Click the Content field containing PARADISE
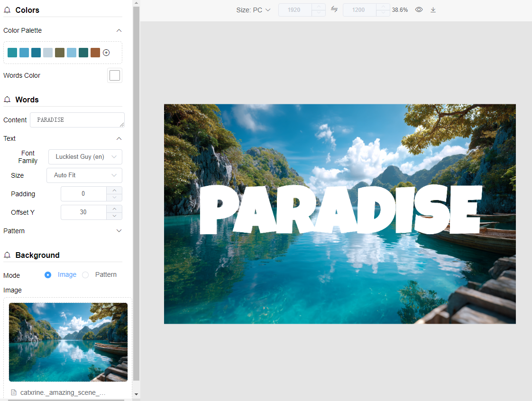Image resolution: width=532 pixels, height=401 pixels. tap(77, 120)
